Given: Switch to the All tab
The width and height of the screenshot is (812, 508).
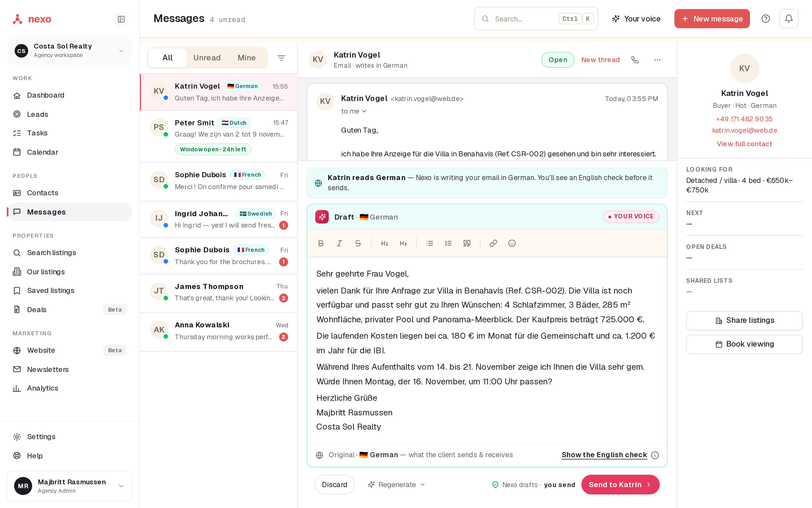Looking at the screenshot, I should point(167,58).
